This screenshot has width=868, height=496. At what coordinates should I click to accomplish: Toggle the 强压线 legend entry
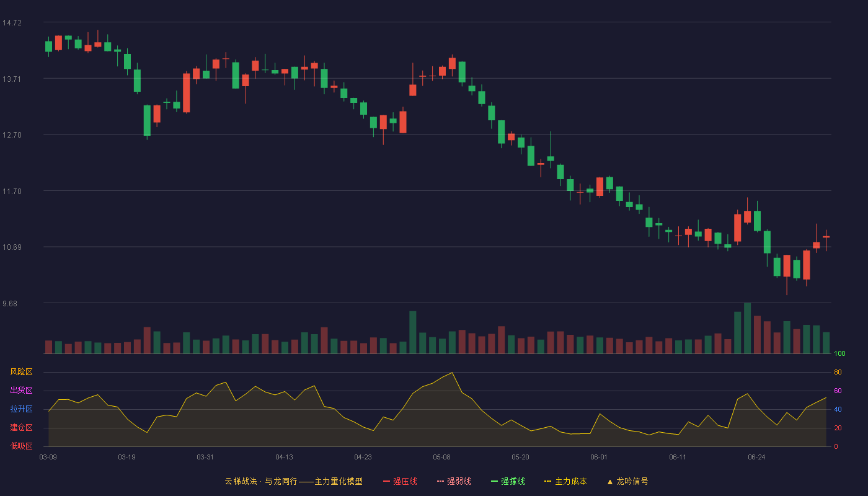click(x=400, y=481)
